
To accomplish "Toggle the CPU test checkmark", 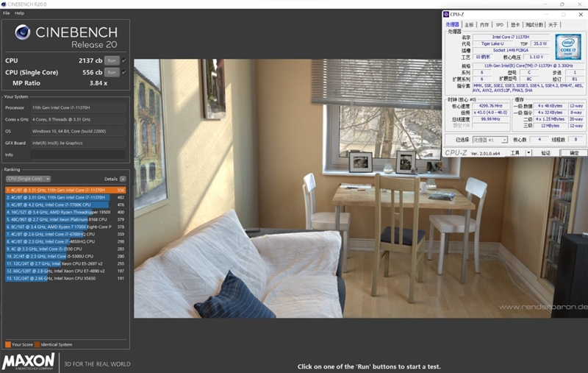I will click(124, 60).
